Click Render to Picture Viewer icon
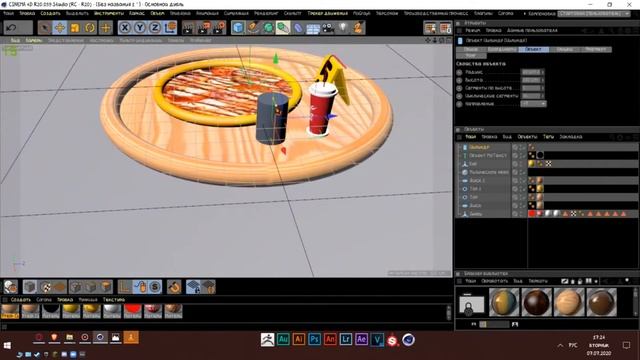This screenshot has width=640, height=360. pyautogui.click(x=204, y=28)
